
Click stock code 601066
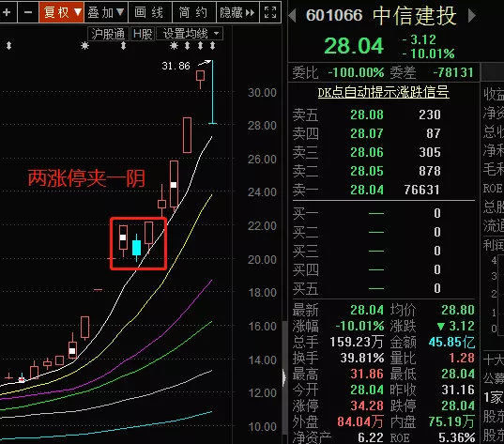click(x=334, y=15)
